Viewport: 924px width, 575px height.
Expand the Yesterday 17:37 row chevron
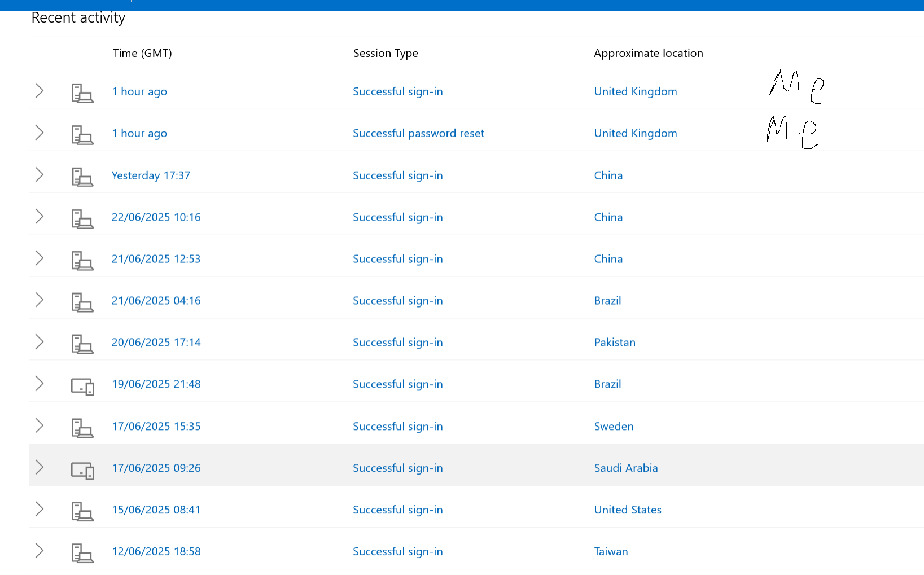click(40, 174)
